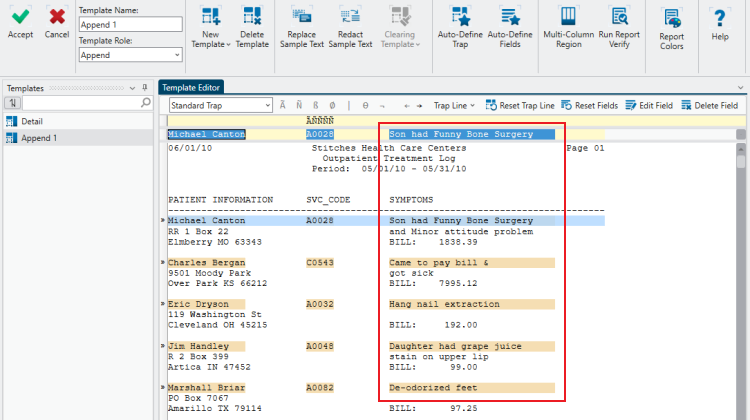Expand the New Template dropdown
Screen dimensions: 750x420
208,44
